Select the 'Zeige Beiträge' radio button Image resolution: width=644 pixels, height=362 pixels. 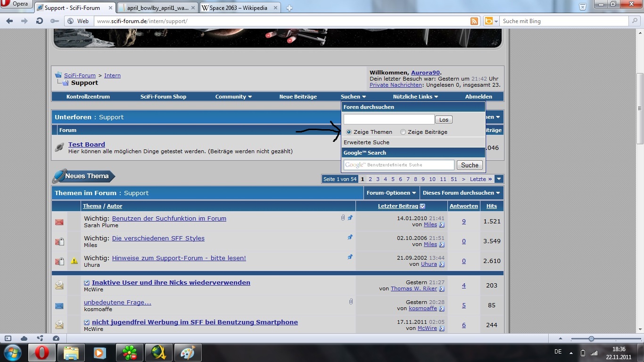pyautogui.click(x=403, y=132)
